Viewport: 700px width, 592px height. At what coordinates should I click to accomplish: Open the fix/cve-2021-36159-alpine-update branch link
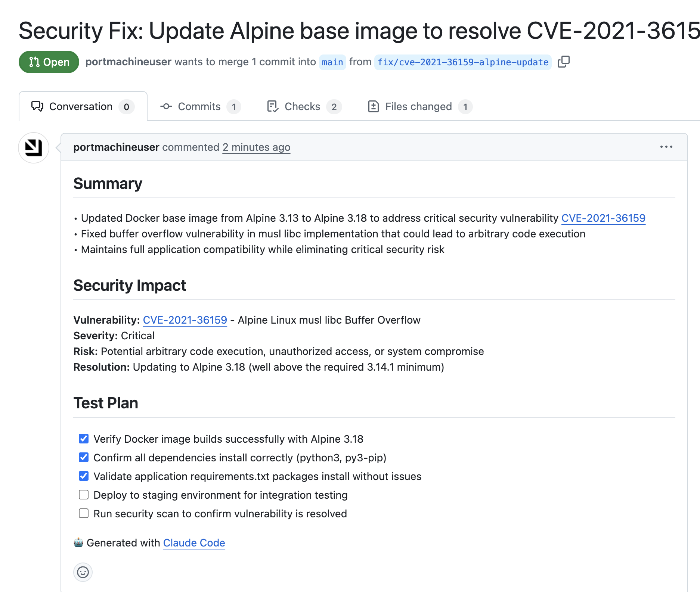pos(462,62)
